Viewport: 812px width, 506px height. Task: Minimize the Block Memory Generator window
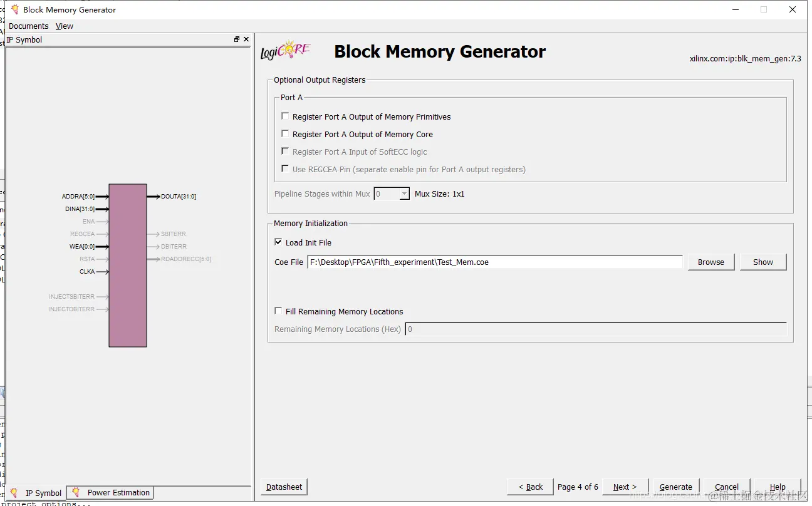(735, 9)
